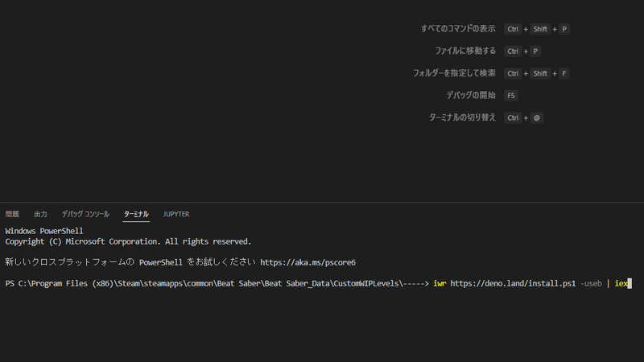The image size is (644, 362).
Task: Select the デバッグ コンソール tab
Action: (85, 214)
